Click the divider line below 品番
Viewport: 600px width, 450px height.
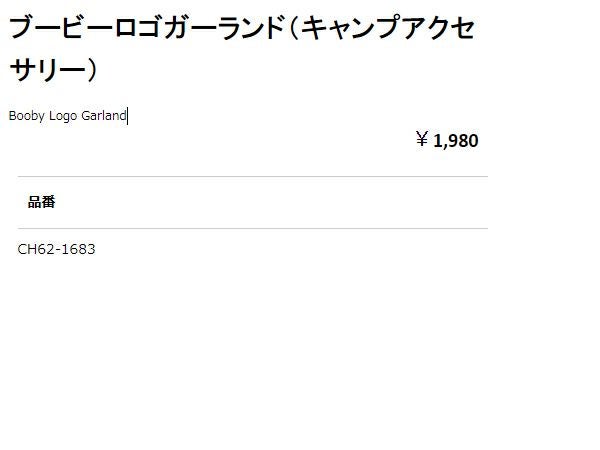[252, 228]
